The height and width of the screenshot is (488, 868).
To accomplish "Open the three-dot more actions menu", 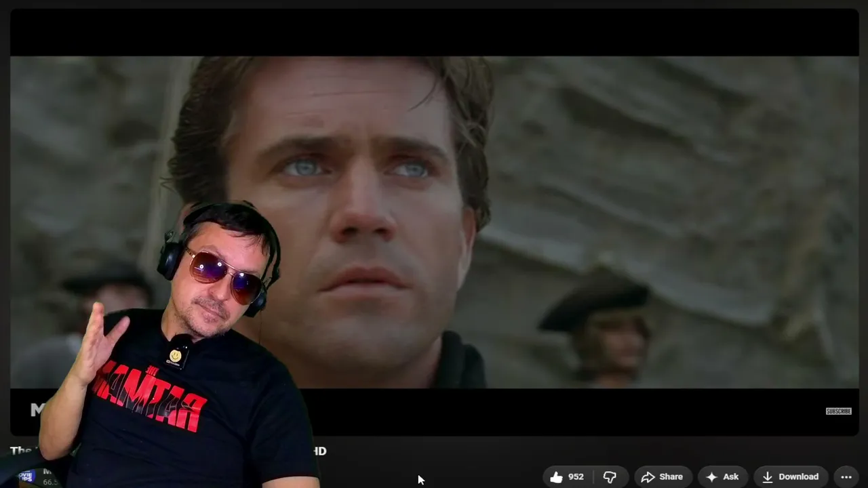I will pyautogui.click(x=846, y=477).
